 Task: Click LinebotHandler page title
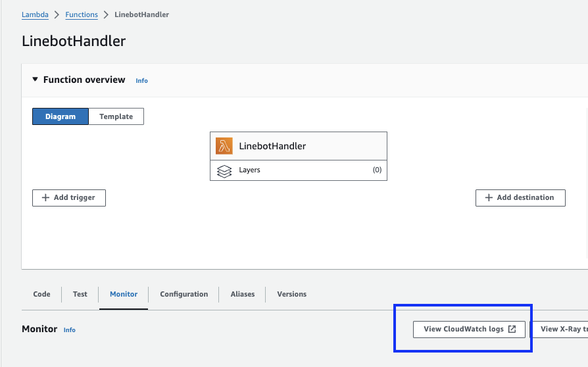click(74, 41)
